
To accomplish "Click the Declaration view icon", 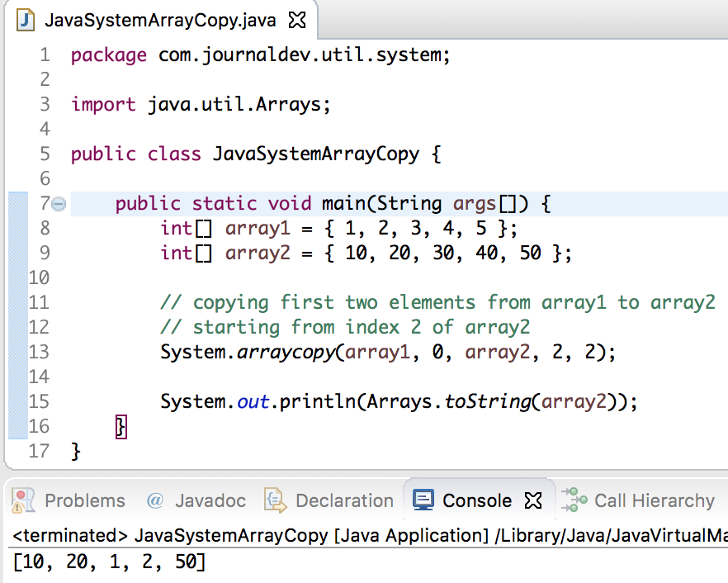I will [275, 500].
